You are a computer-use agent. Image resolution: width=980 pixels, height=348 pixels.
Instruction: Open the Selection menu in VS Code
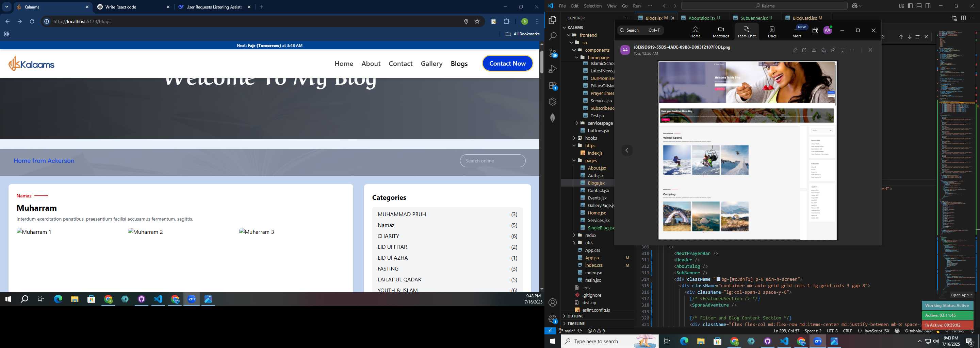click(x=593, y=6)
